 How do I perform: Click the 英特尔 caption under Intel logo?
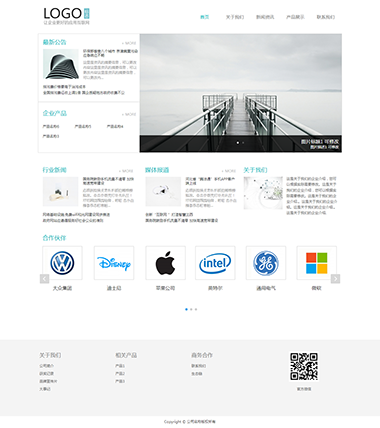coord(215,288)
